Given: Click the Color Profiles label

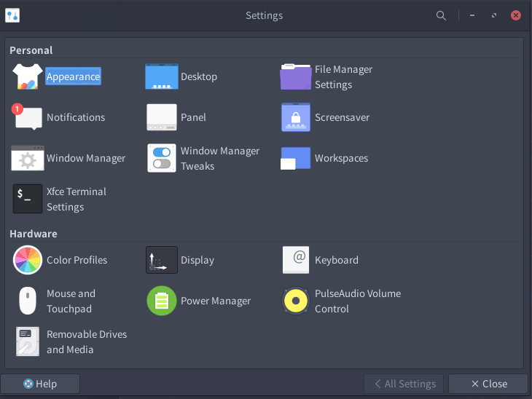Looking at the screenshot, I should [77, 260].
